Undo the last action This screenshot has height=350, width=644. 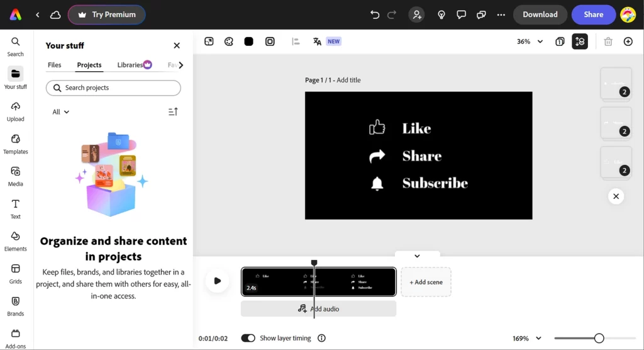click(375, 15)
